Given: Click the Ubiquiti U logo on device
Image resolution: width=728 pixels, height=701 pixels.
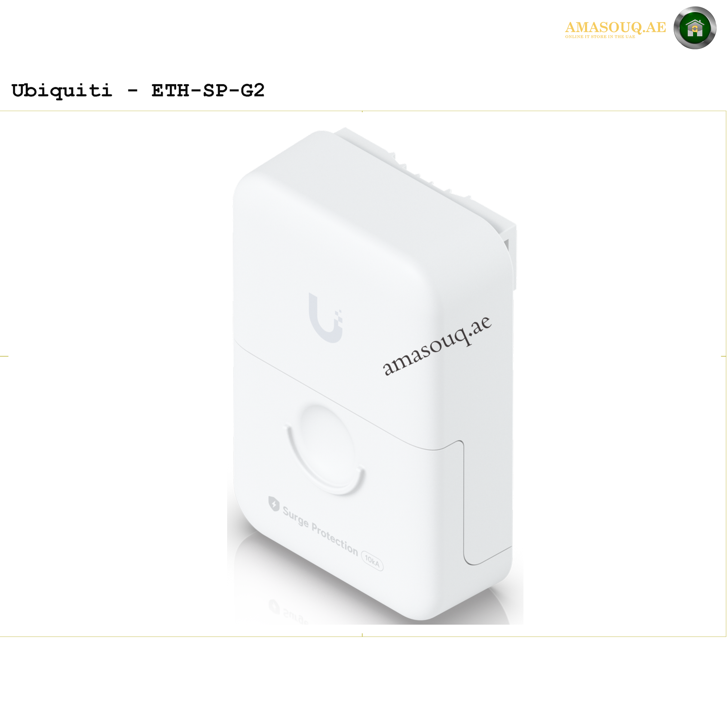Looking at the screenshot, I should point(325,318).
